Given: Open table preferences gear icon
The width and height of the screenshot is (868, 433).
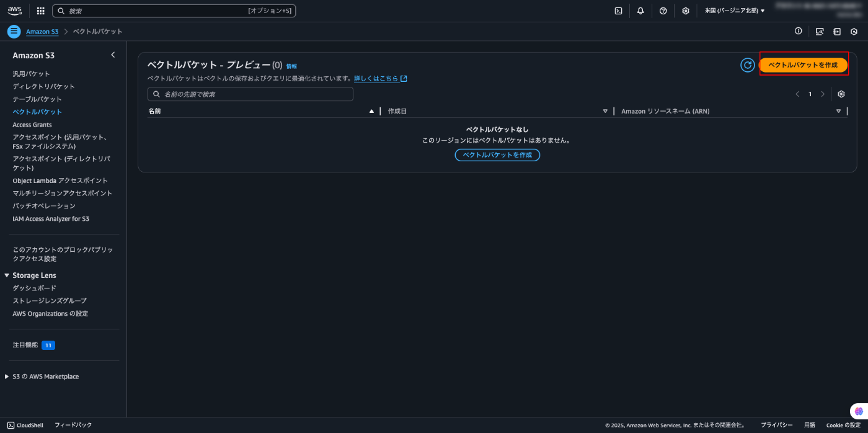Looking at the screenshot, I should pos(841,94).
